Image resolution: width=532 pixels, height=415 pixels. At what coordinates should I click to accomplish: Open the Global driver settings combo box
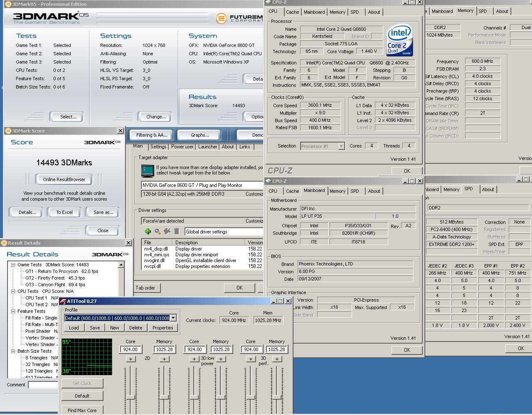[x=224, y=232]
